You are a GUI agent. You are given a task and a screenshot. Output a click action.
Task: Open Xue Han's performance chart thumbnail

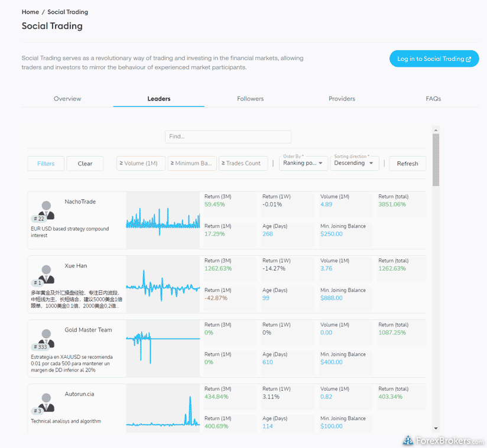click(163, 284)
